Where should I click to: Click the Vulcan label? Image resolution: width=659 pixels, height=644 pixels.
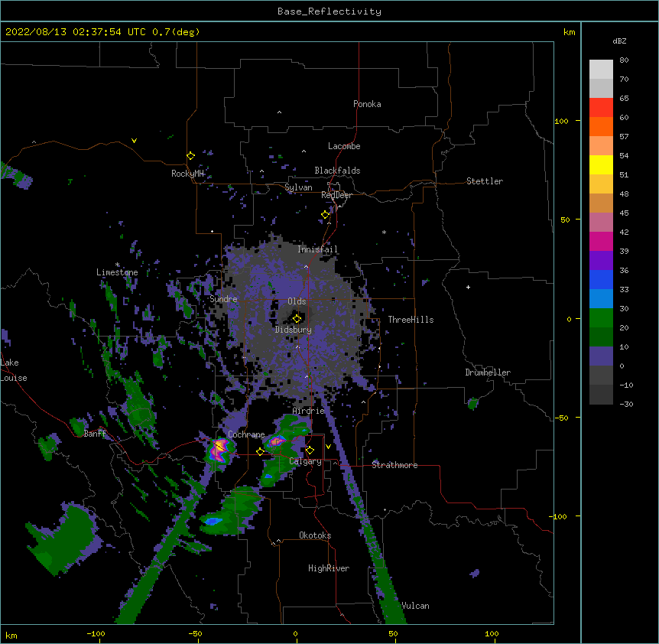[x=415, y=606]
